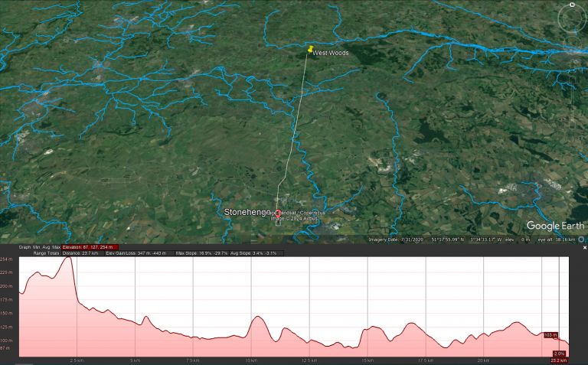
Task: Select the red Stonehenge placemark icon
Action: 278,213
